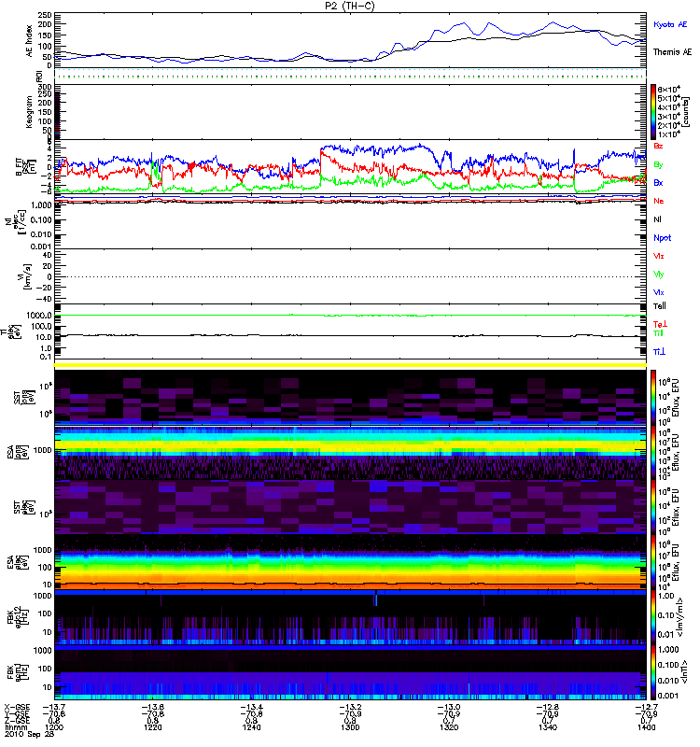Image resolution: width=700 pixels, height=747 pixels.
Task: Click the green By legend label
Action: tap(658, 165)
